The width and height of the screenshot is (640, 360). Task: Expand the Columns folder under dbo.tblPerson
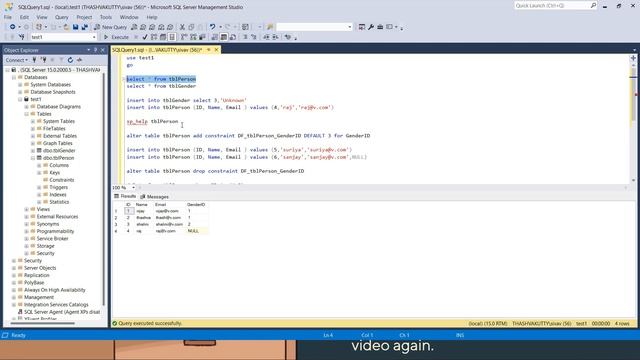pyautogui.click(x=39, y=165)
